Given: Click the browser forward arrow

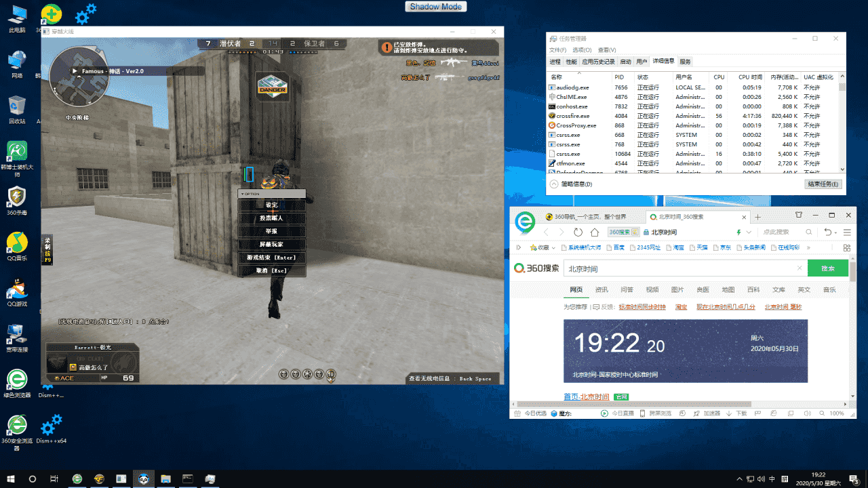Looking at the screenshot, I should click(x=562, y=232).
